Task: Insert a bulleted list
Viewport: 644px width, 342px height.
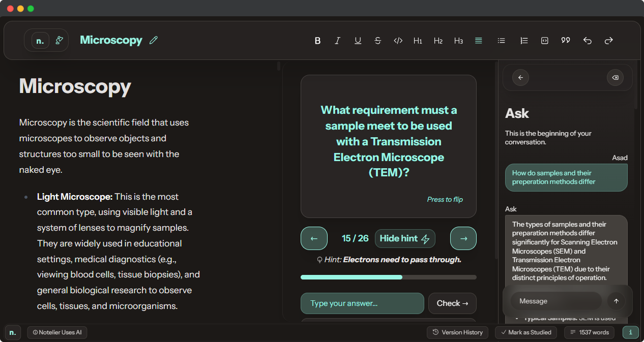Action: [x=501, y=41]
